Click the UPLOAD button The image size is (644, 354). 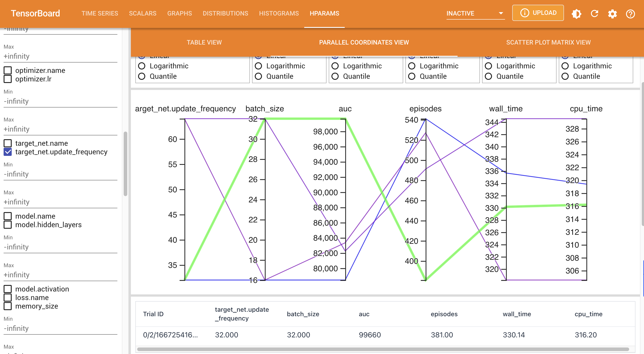click(544, 13)
